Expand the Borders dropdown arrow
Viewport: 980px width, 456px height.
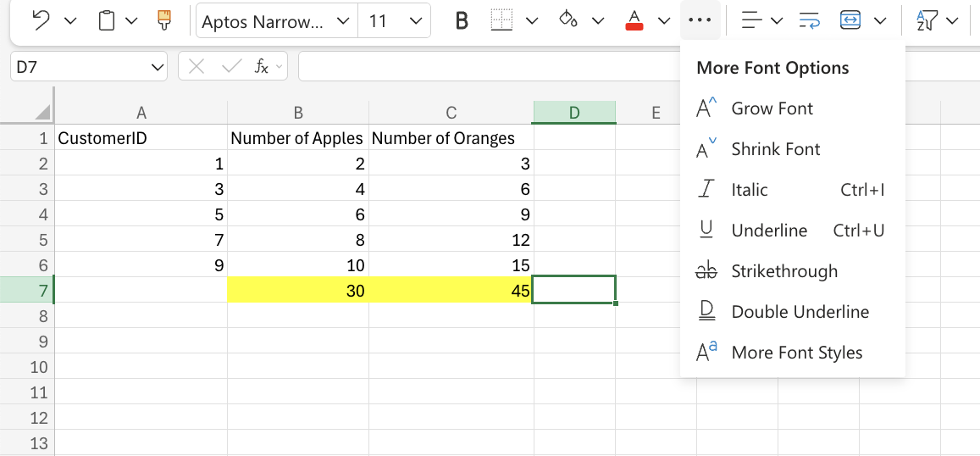(532, 21)
